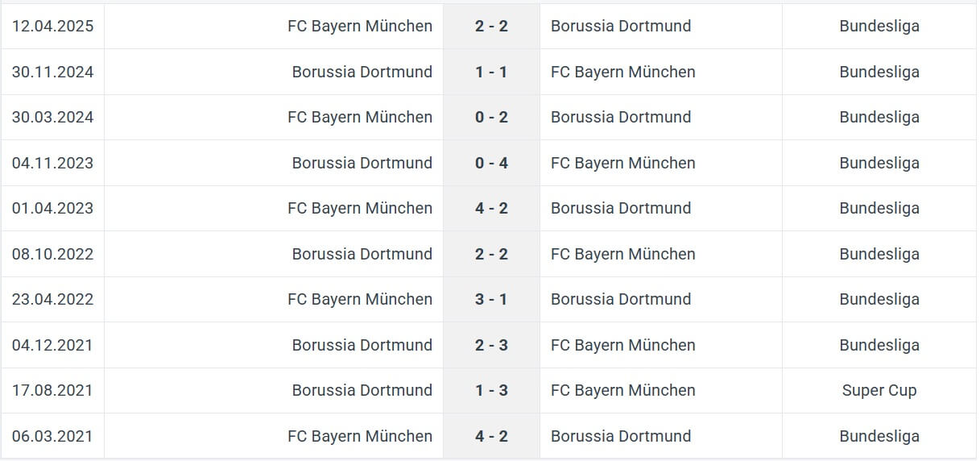Screen dimensions: 980x461
Task: Click the 1 - 3 Super Cup score
Action: [491, 390]
